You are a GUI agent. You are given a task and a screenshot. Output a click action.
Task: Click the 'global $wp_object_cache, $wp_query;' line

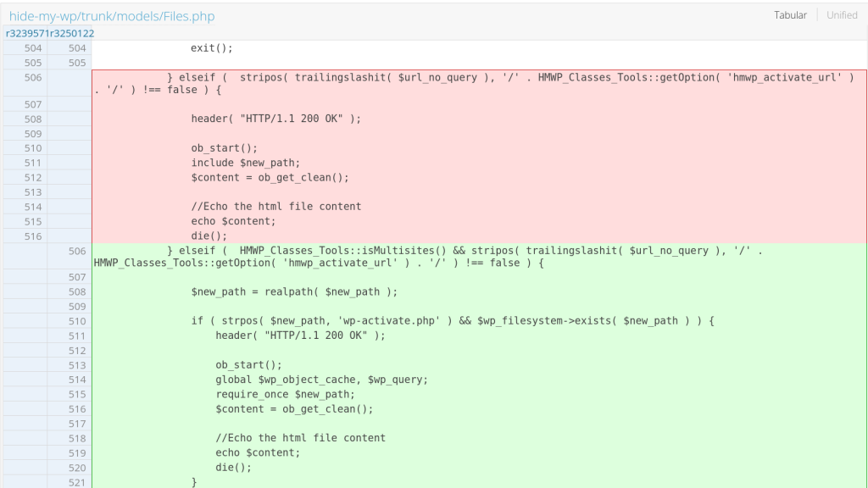321,380
